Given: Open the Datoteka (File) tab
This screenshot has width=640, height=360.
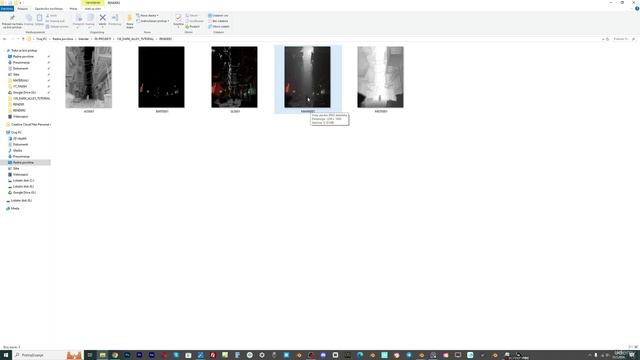Looking at the screenshot, I should click(x=7, y=9).
